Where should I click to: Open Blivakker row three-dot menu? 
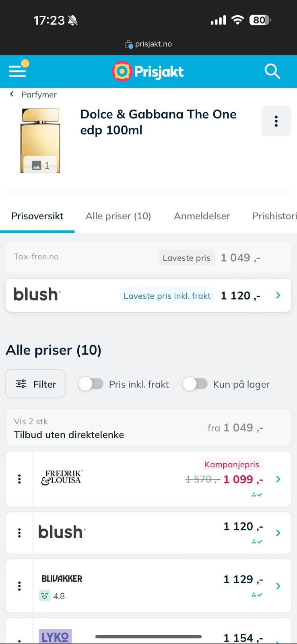click(x=19, y=586)
